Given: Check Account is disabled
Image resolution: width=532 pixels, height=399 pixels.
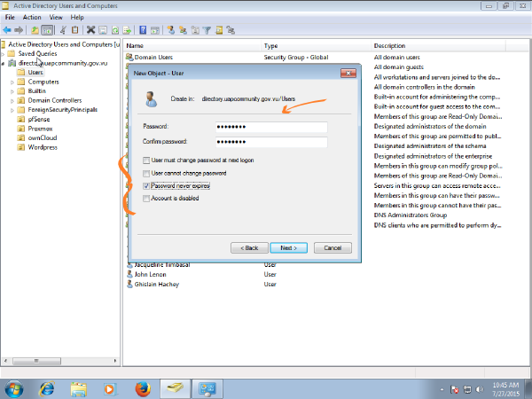Looking at the screenshot, I should [146, 199].
